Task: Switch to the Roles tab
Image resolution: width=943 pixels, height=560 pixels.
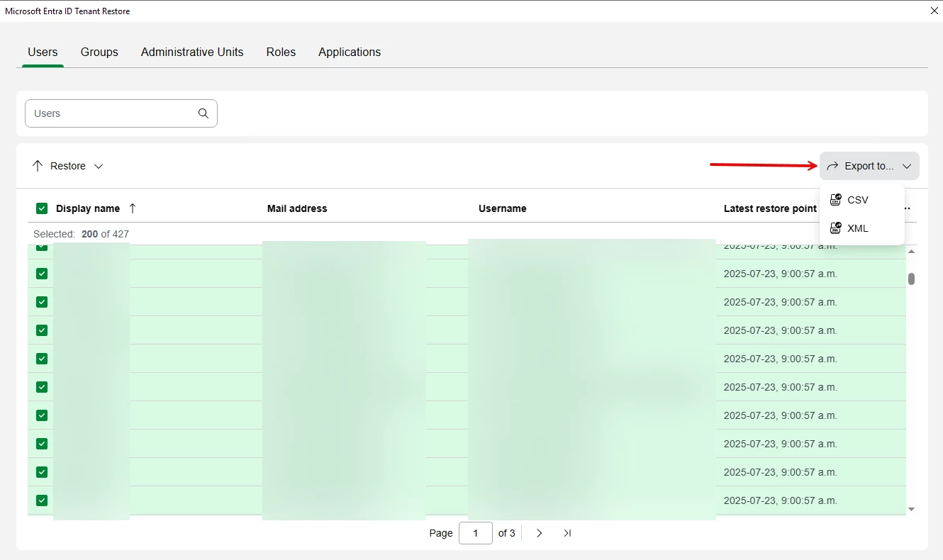Action: click(281, 52)
